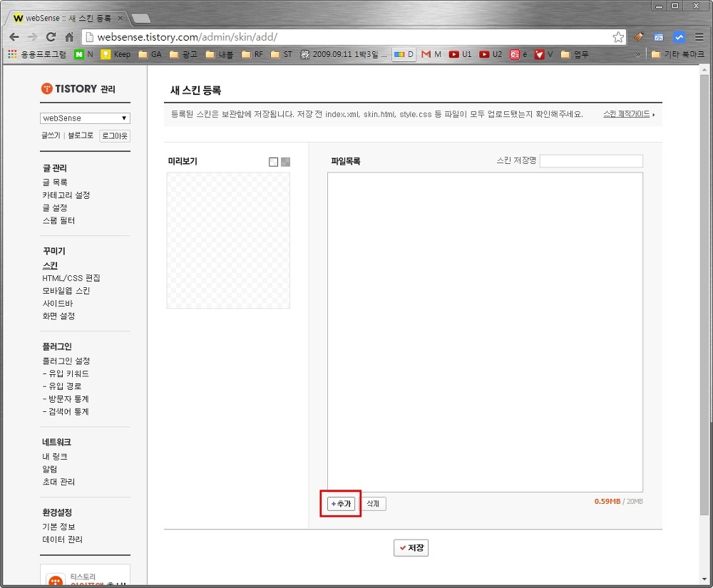Open the Keep bookmark
This screenshot has width=713, height=588.
[116, 55]
